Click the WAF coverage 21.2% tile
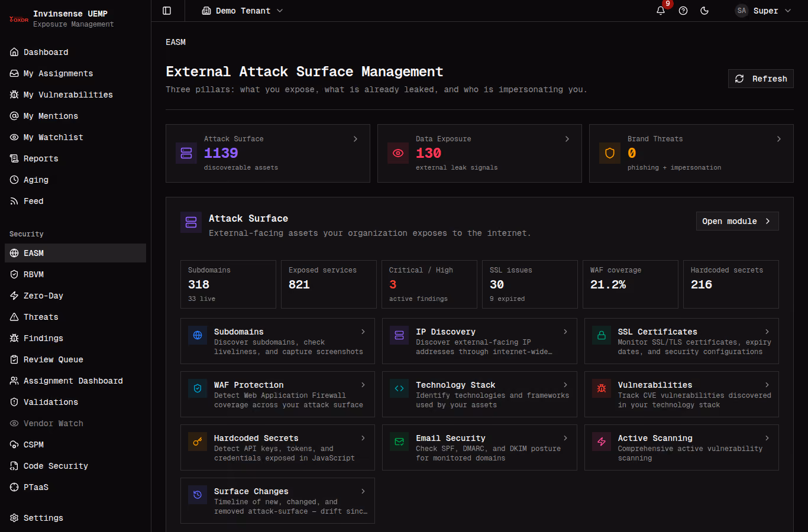The image size is (808, 532). [x=631, y=284]
